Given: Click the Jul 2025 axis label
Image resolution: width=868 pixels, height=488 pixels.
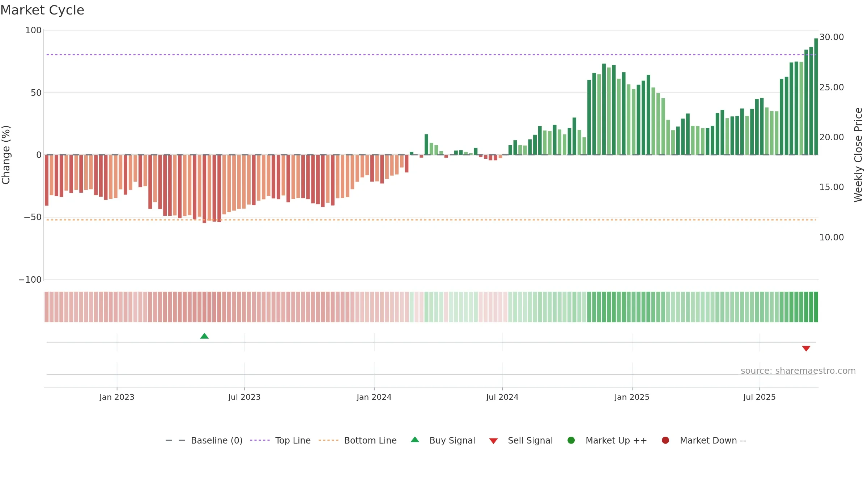Looking at the screenshot, I should coord(759,397).
